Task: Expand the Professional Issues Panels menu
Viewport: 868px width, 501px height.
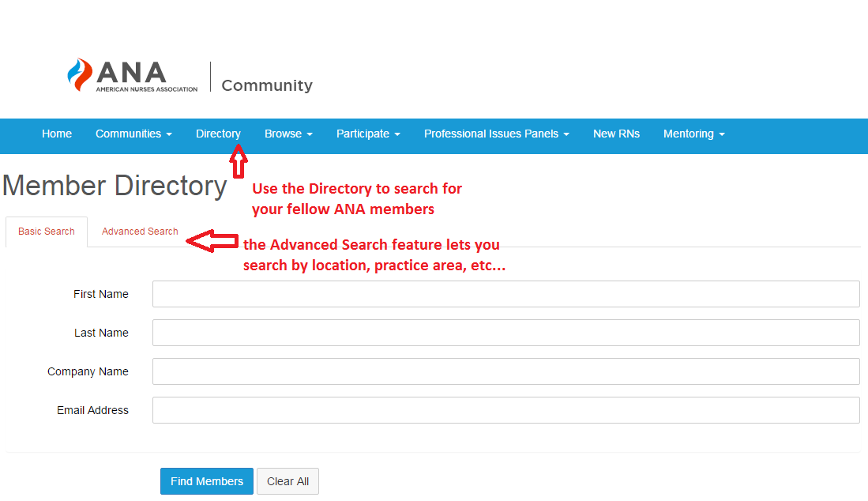Action: coord(497,134)
